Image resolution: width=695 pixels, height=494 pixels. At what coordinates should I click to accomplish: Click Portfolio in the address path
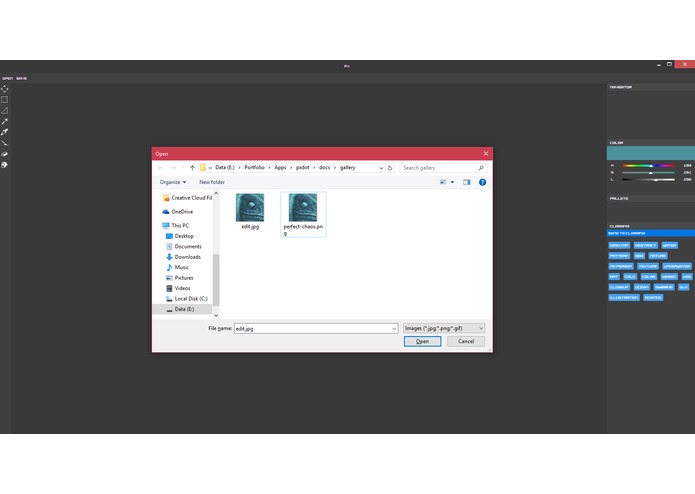pos(254,167)
